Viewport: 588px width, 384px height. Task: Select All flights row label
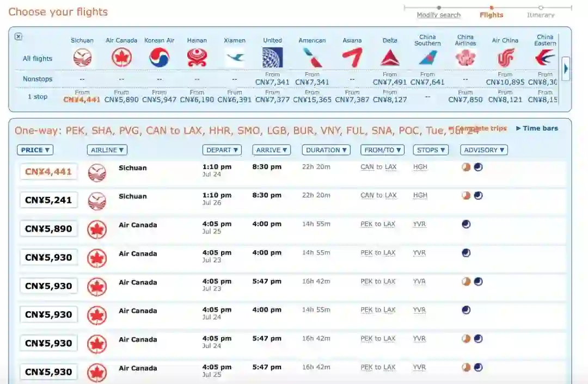38,58
